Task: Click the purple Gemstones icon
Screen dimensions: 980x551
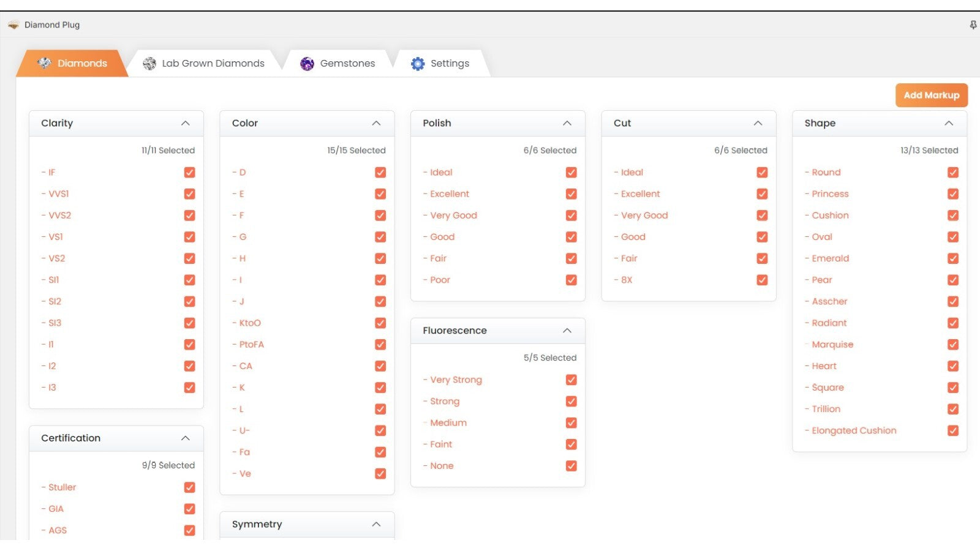Action: tap(307, 64)
